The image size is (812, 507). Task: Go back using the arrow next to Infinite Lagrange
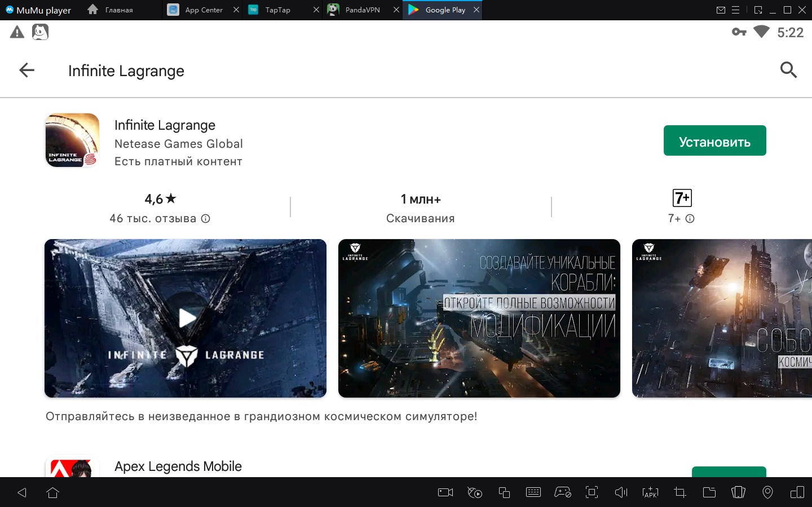pos(27,70)
